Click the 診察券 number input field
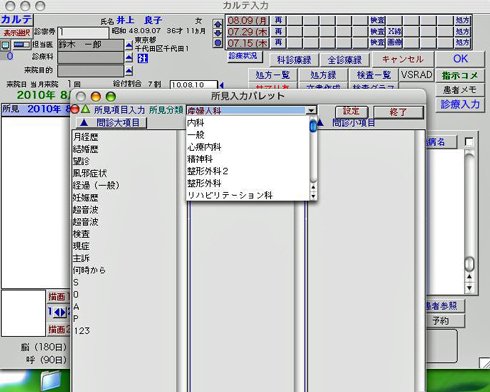 (x=83, y=33)
